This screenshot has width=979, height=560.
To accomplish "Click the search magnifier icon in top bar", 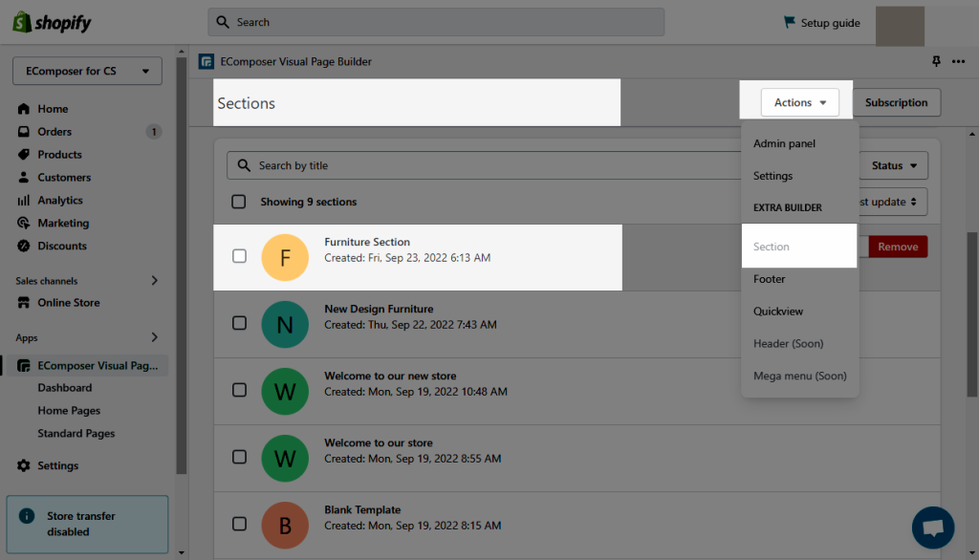I will 223,22.
